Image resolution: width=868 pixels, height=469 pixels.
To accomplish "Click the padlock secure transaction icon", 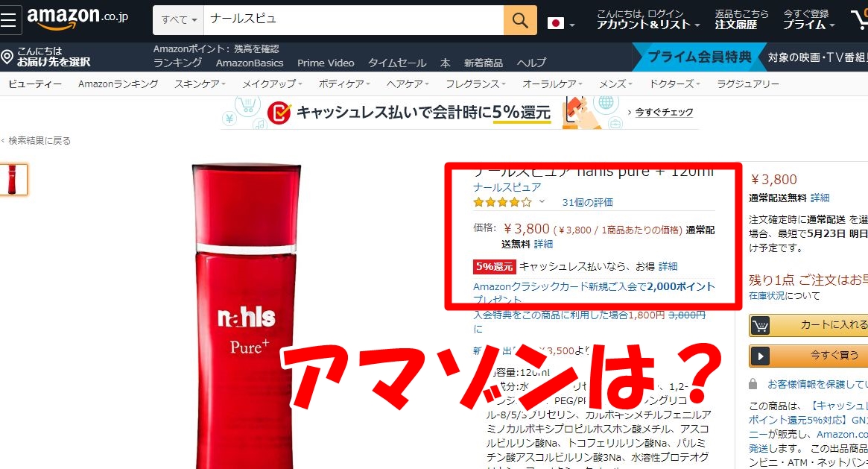I will click(753, 384).
